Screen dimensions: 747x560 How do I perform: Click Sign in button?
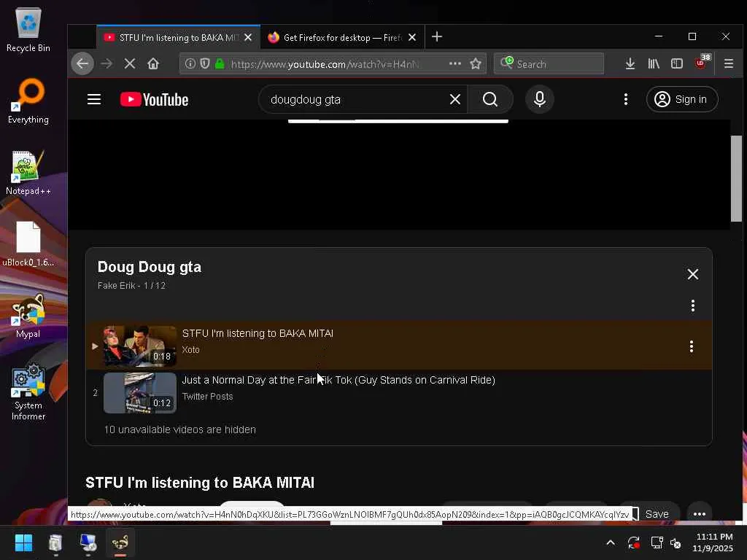pyautogui.click(x=682, y=99)
